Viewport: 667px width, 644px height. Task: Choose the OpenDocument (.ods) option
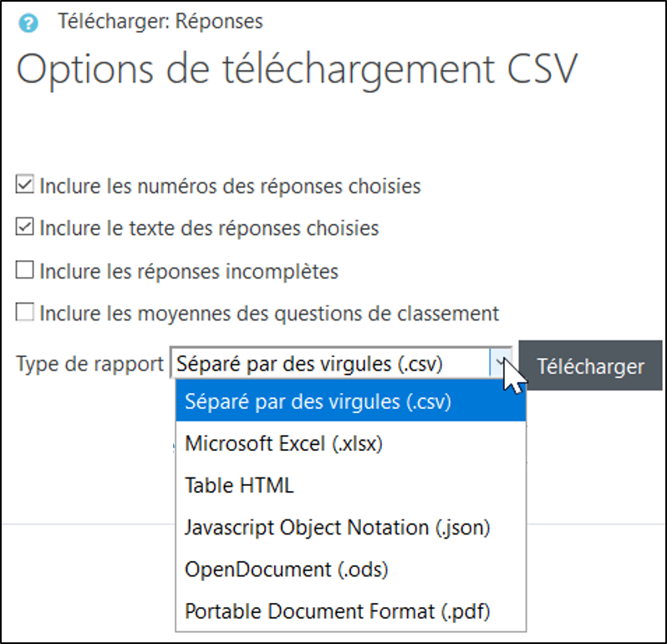point(286,570)
